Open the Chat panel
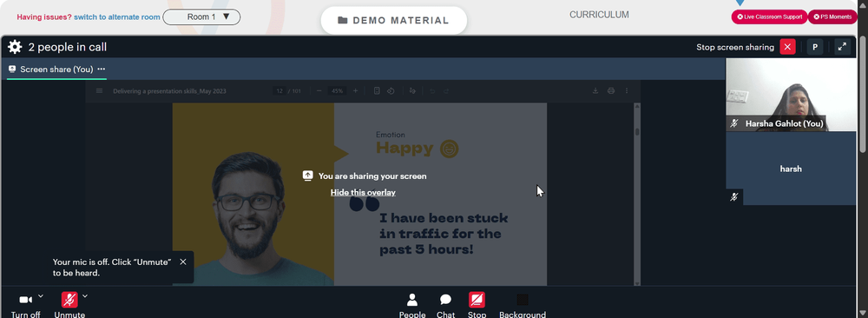 [445, 306]
